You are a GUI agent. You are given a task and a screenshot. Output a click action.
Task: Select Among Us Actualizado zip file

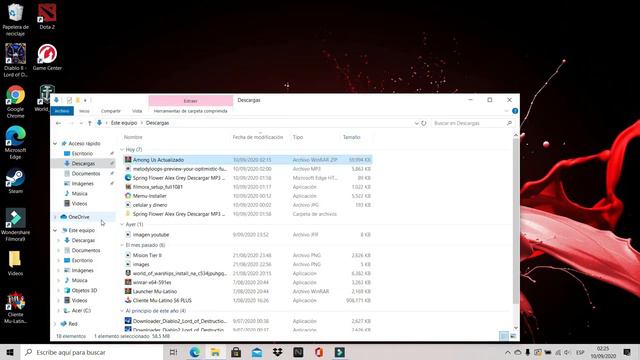pos(248,160)
